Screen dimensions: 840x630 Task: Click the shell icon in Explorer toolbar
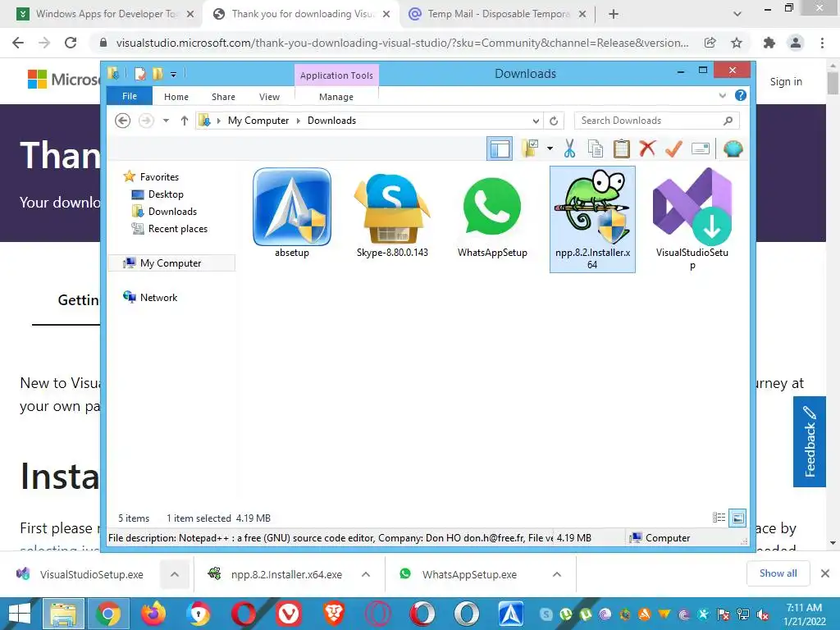733,148
